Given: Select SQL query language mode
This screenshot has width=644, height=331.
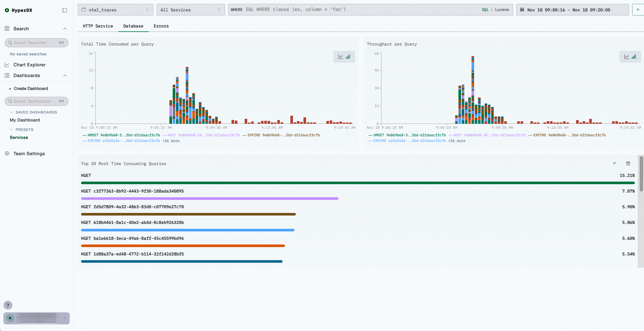Looking at the screenshot, I should click(485, 10).
